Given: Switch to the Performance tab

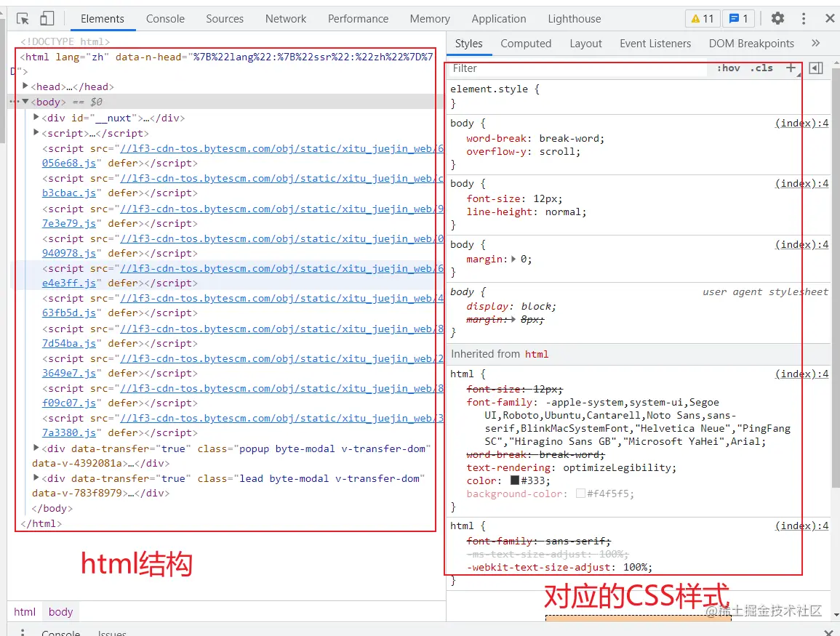Looking at the screenshot, I should [x=358, y=19].
